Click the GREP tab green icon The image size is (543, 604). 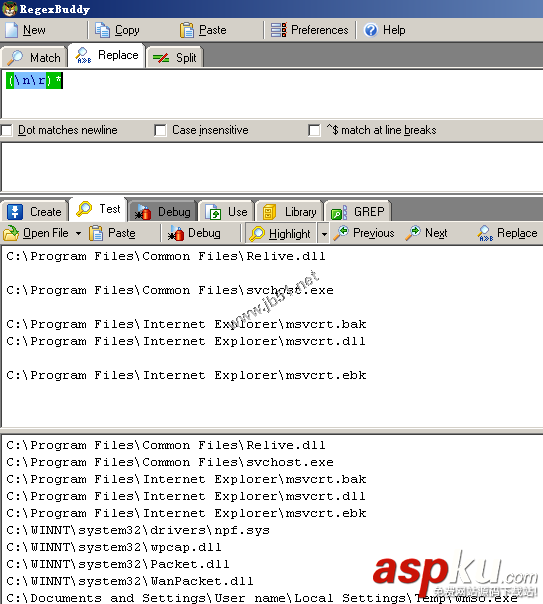pos(339,212)
